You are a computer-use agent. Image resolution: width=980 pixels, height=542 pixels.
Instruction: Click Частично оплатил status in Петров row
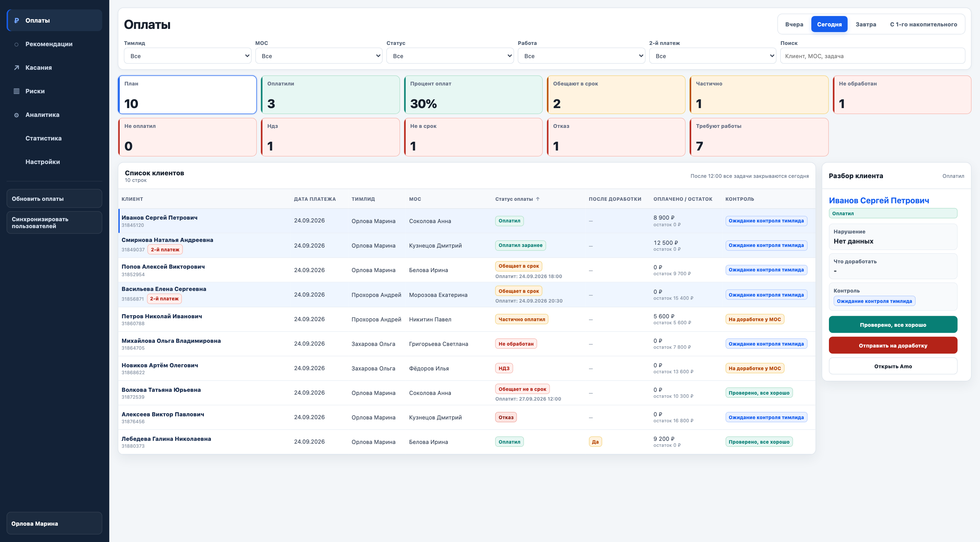click(522, 319)
